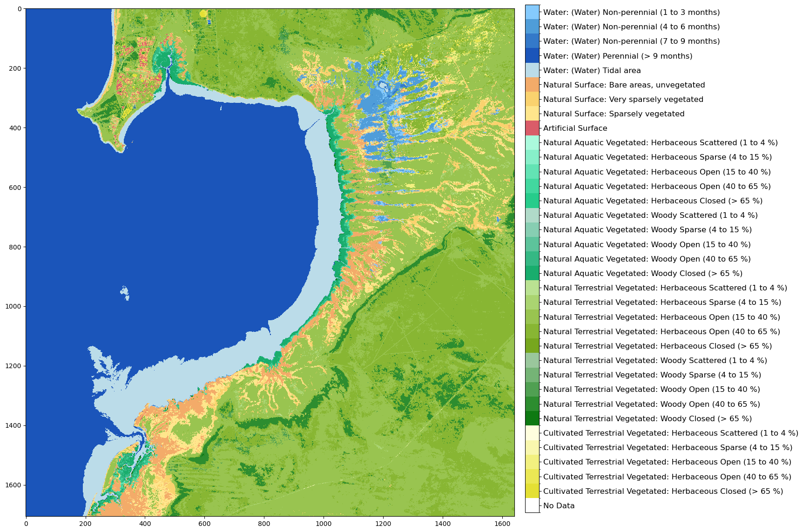Select the Natural Terrestrial Herbaceous Closed (> 65 %) swatch

[x=532, y=346]
